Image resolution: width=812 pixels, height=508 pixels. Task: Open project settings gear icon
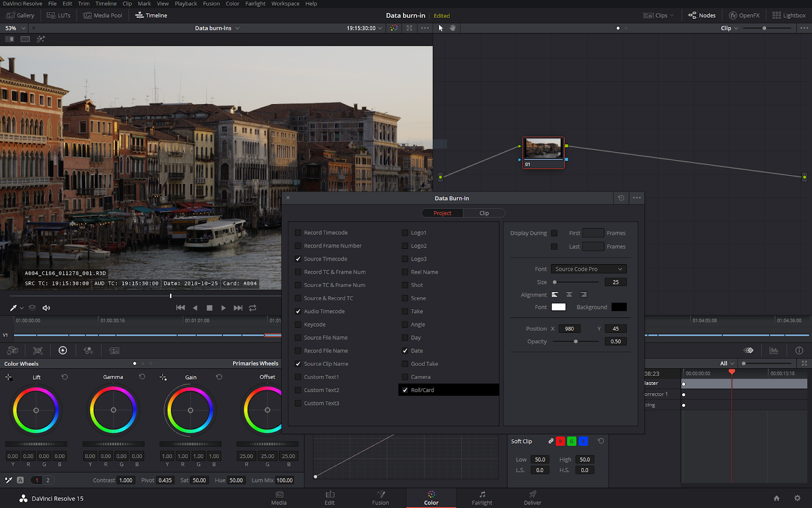pyautogui.click(x=797, y=498)
